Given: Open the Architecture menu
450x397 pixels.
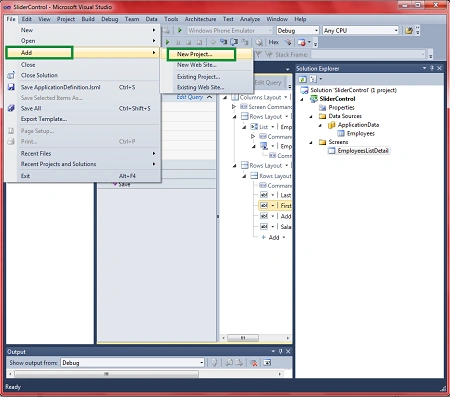Looking at the screenshot, I should point(200,19).
